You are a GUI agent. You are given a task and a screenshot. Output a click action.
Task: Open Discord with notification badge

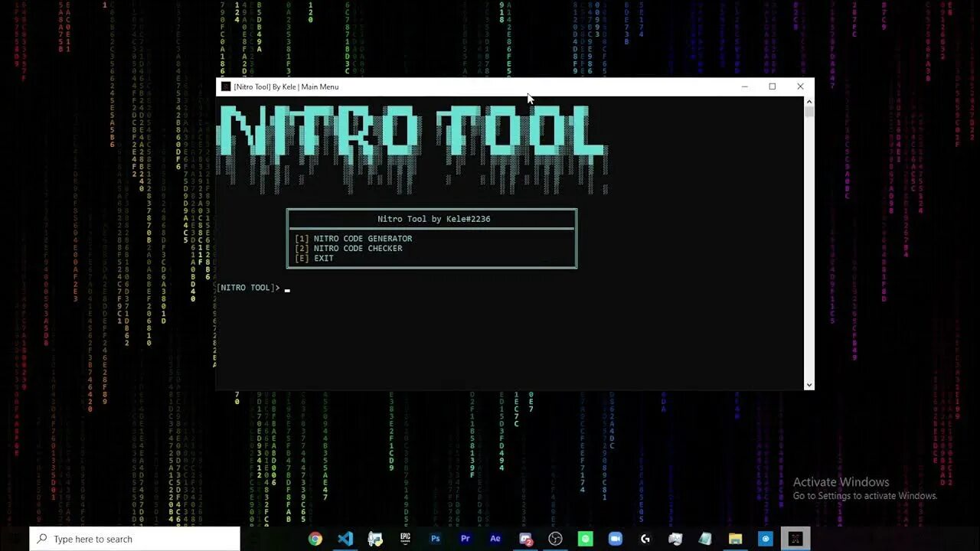525,539
